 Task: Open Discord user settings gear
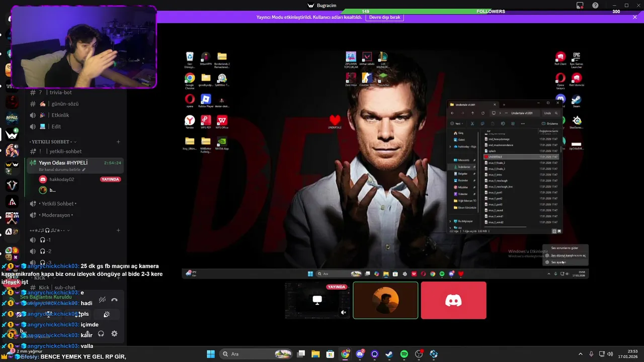tap(114, 333)
